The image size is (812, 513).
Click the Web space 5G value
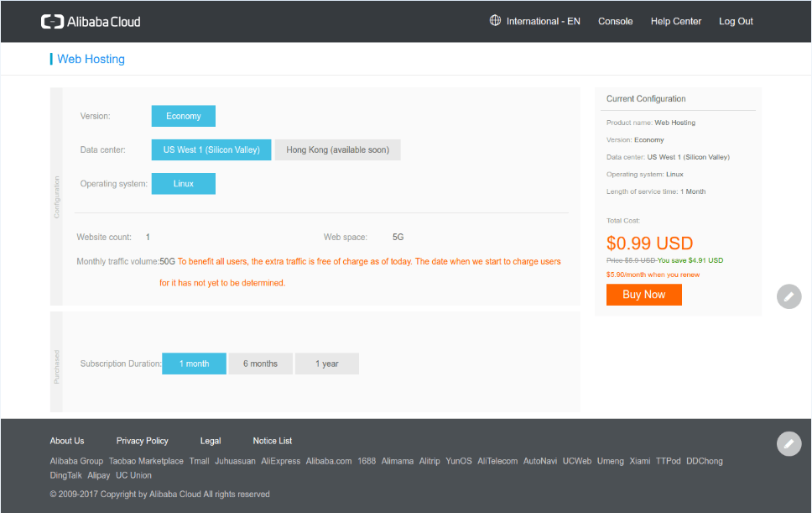(x=398, y=237)
